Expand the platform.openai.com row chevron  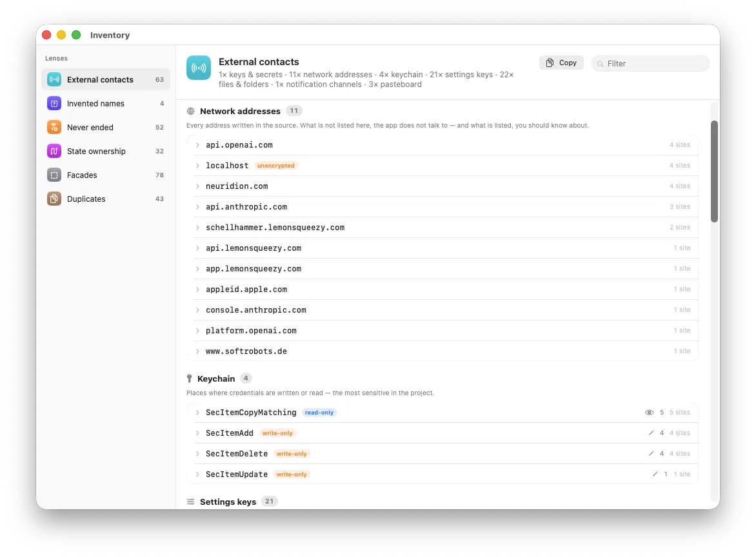click(x=197, y=331)
